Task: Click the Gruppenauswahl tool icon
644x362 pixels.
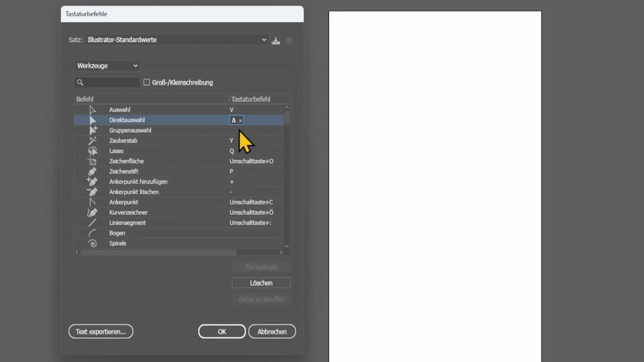Action: coord(93,130)
